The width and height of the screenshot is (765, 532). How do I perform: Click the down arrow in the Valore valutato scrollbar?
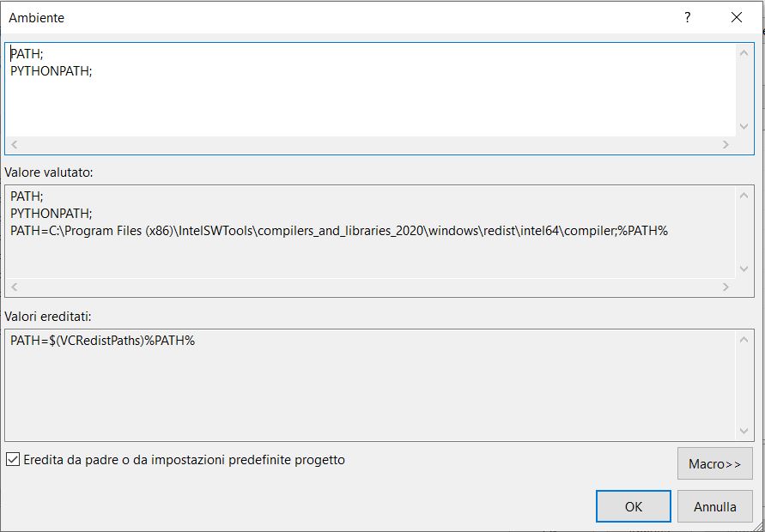coord(744,269)
